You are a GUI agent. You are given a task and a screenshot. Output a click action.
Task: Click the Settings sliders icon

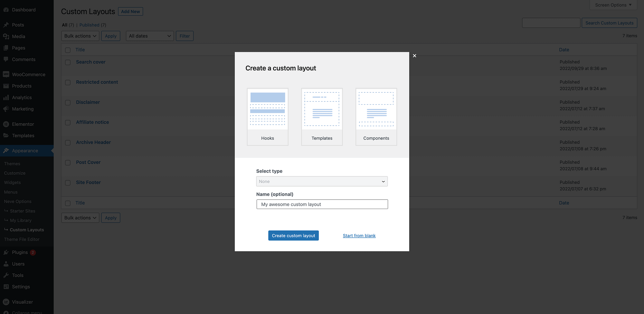pos(6,287)
